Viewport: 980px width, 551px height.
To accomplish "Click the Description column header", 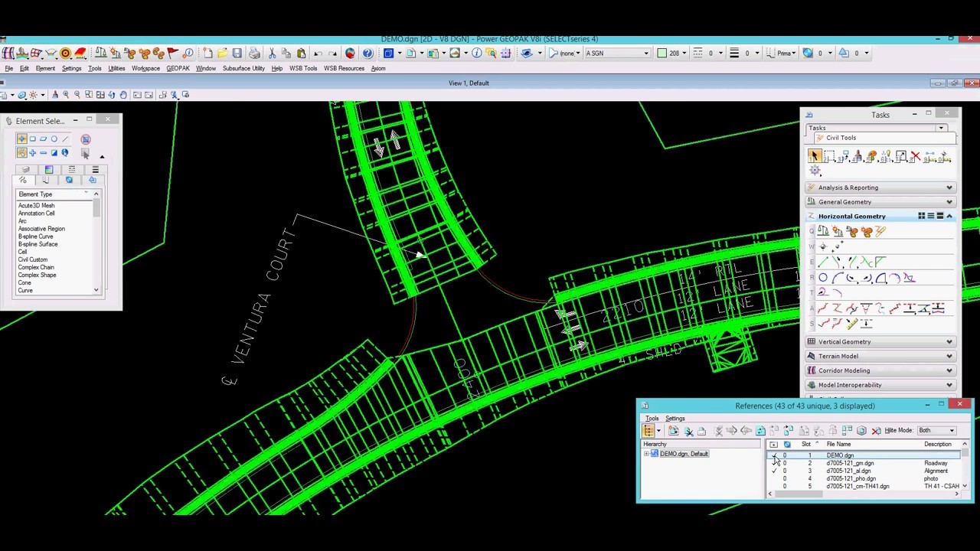I will [939, 445].
